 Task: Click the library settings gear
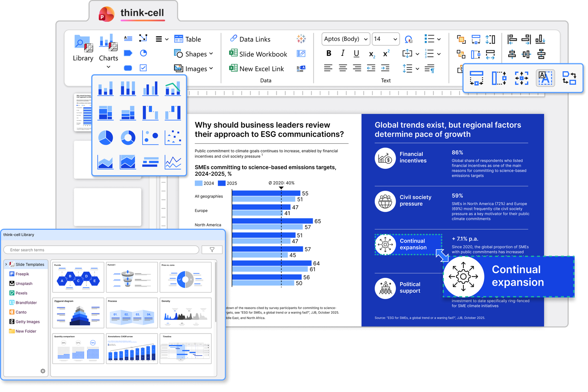[x=43, y=371]
